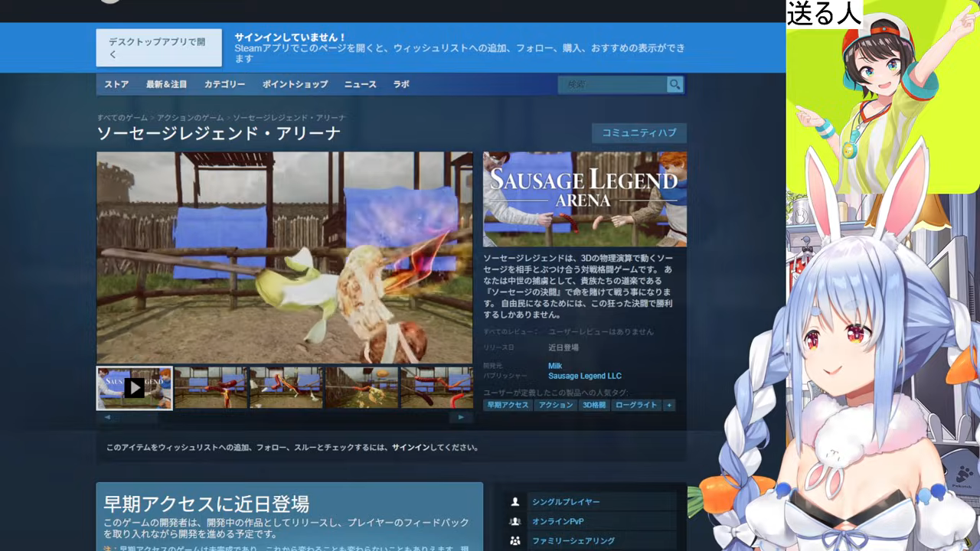Select the ローグライト tag
This screenshot has width=980, height=551.
click(x=636, y=405)
